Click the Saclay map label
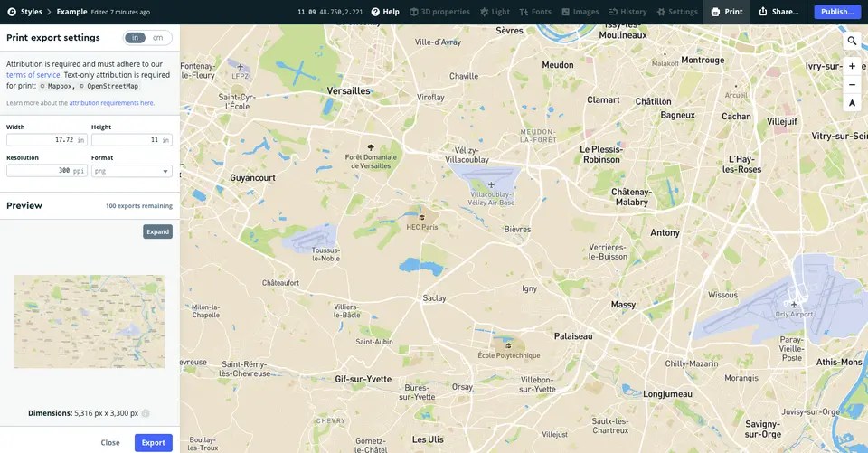This screenshot has width=868, height=453. click(434, 298)
